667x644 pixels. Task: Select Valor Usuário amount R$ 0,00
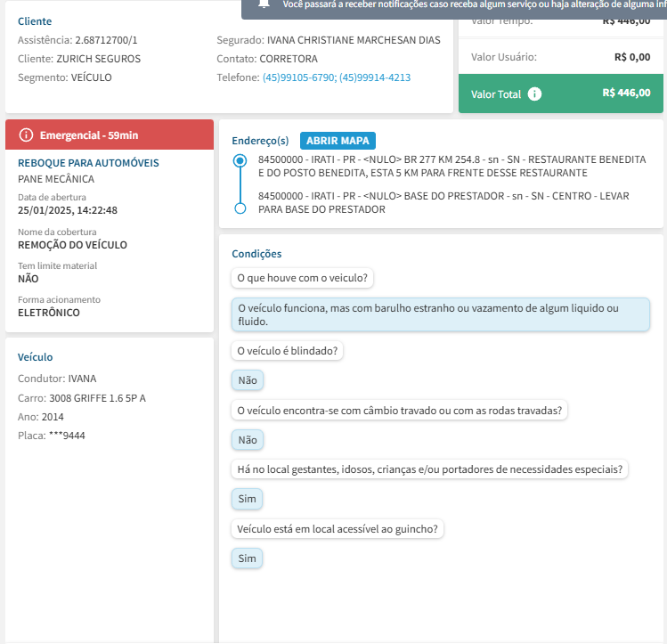pos(632,57)
